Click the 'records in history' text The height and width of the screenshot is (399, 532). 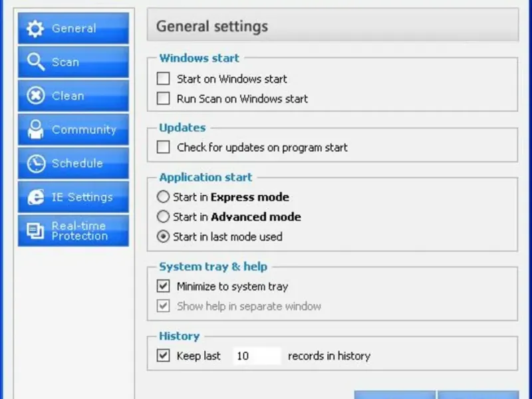click(x=329, y=356)
